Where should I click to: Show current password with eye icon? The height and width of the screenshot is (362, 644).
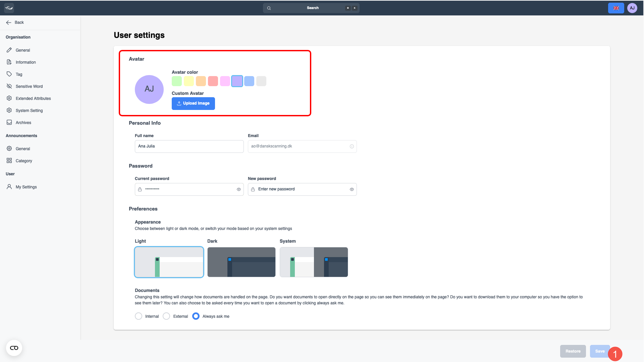[239, 189]
